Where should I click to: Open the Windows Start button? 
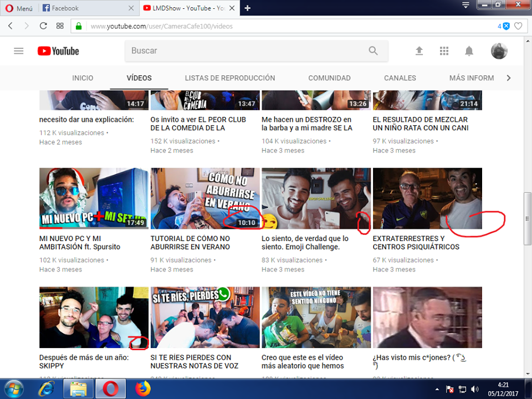coord(13,389)
